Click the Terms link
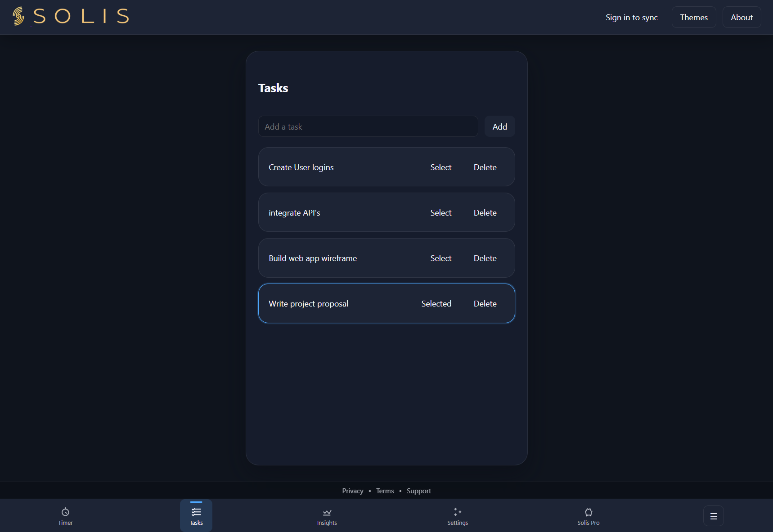The width and height of the screenshot is (773, 532). [385, 491]
